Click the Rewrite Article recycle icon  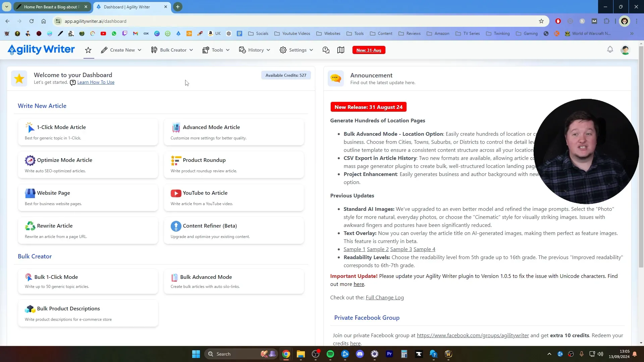(30, 226)
